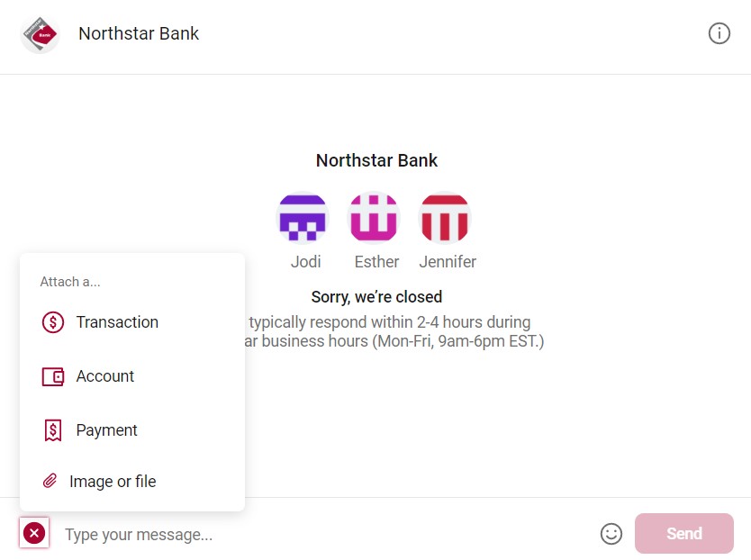Image resolution: width=751 pixels, height=560 pixels.
Task: Click the Esther agent name label
Action: tap(376, 262)
